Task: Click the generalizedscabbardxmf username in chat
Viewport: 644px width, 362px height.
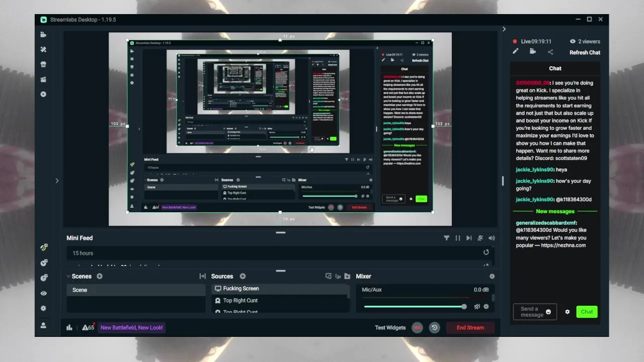Action: point(546,223)
